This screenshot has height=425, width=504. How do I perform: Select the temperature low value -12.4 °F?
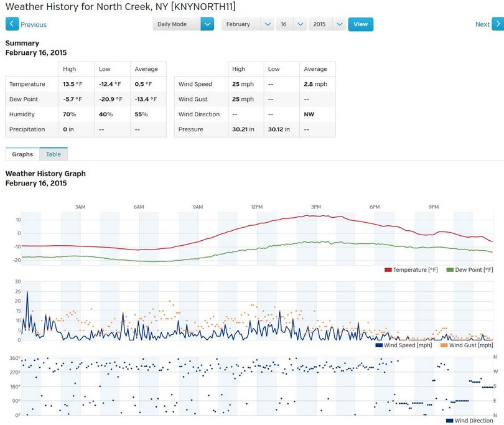(x=110, y=84)
